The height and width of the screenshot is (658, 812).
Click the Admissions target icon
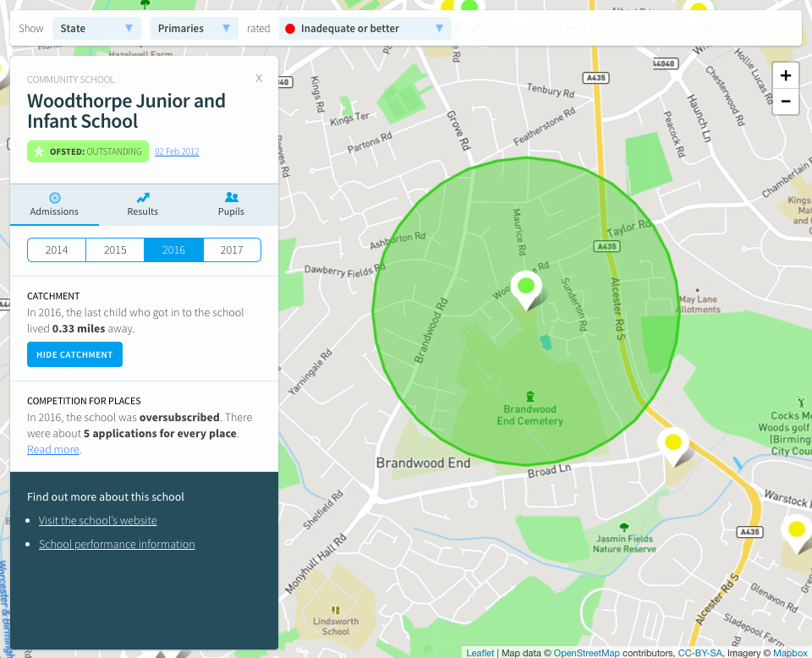click(x=54, y=198)
